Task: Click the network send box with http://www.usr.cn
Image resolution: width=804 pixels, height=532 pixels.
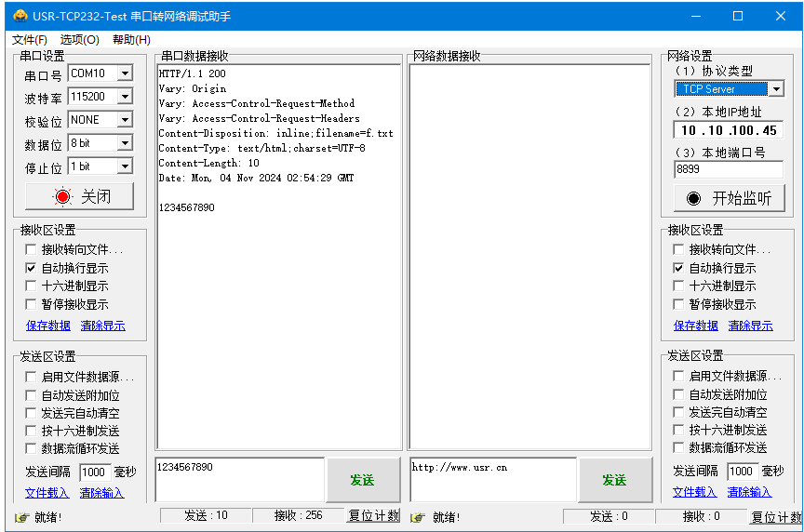Action: [493, 480]
